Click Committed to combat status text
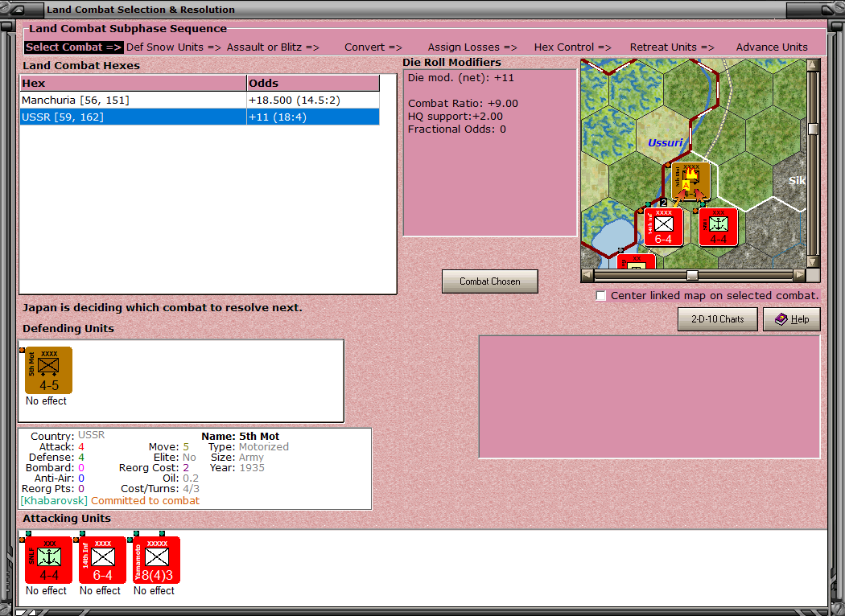The width and height of the screenshot is (845, 616). tap(145, 501)
